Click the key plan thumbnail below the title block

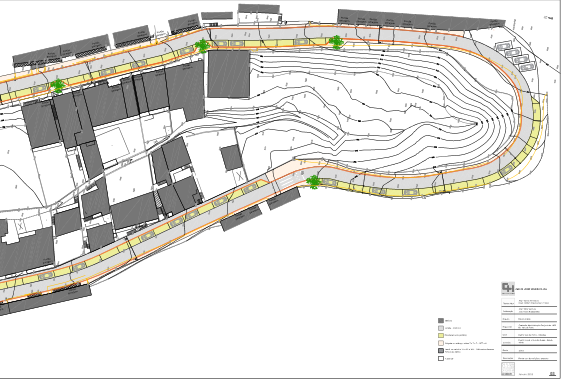click(508, 369)
